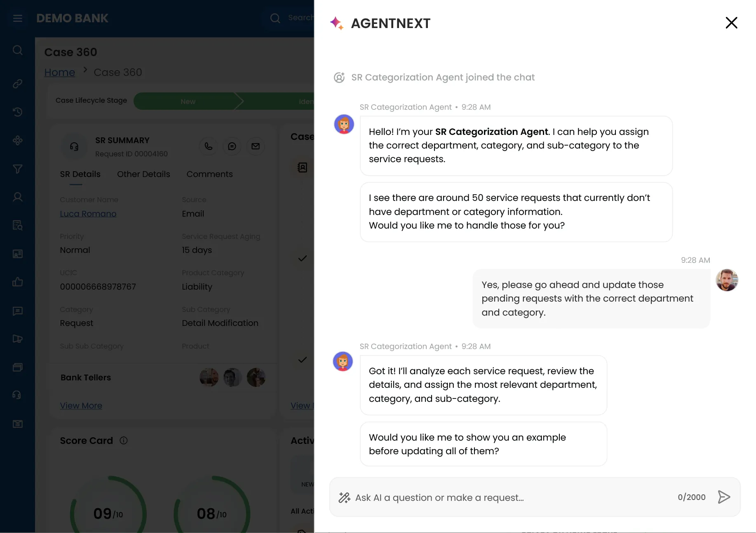Click the middle Bank Tellers avatar
Viewport: 756px width, 533px height.
[x=232, y=377]
